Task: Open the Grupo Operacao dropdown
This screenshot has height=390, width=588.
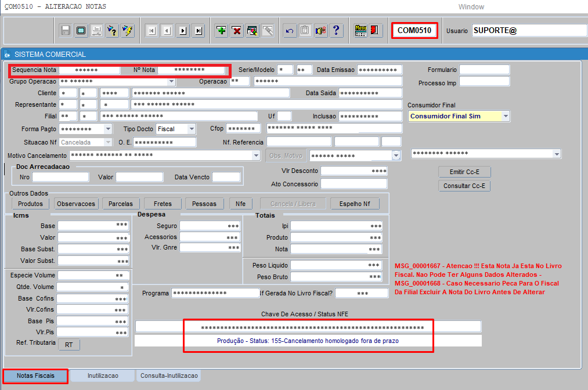Action: point(171,82)
